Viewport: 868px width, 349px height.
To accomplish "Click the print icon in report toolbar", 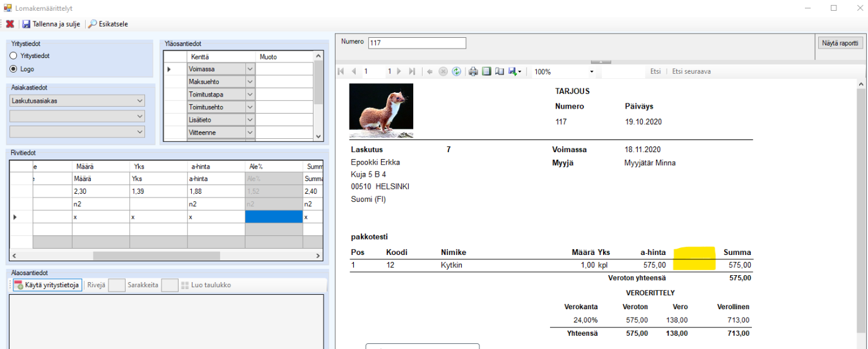I will (473, 71).
